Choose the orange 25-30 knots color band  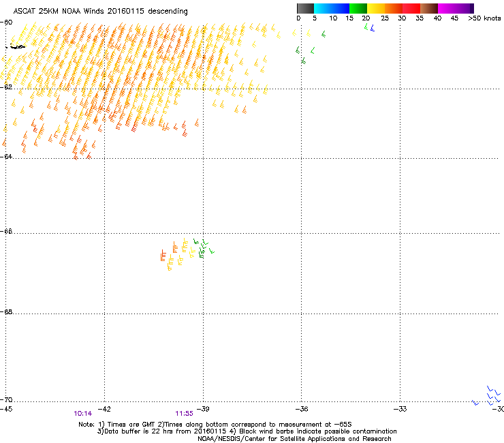point(394,8)
